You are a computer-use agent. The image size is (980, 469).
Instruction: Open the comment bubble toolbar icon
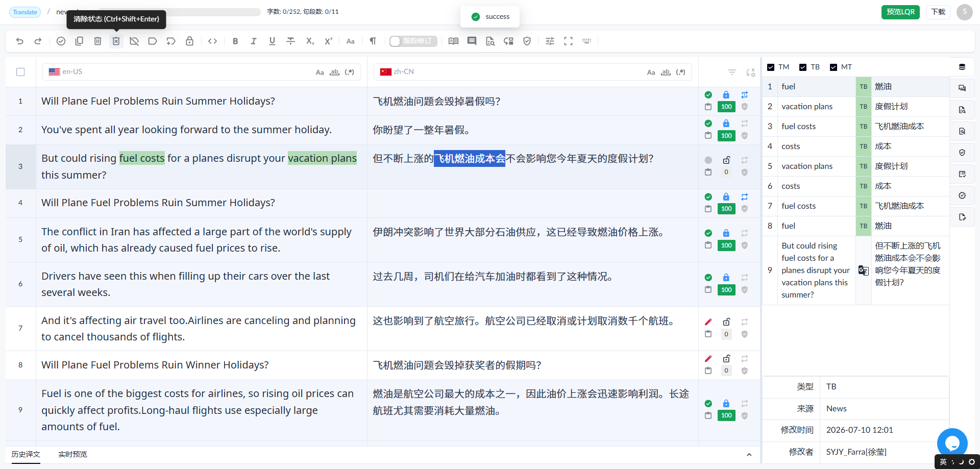tap(472, 41)
